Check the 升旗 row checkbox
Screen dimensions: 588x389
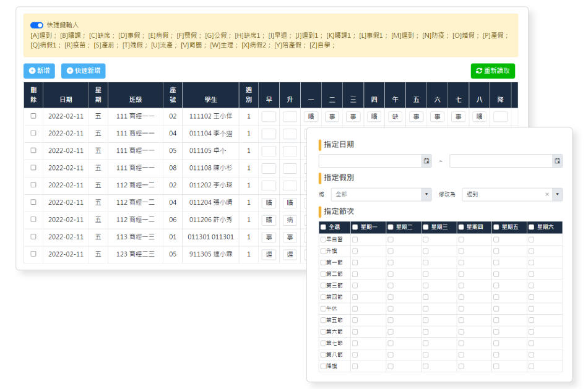(323, 251)
